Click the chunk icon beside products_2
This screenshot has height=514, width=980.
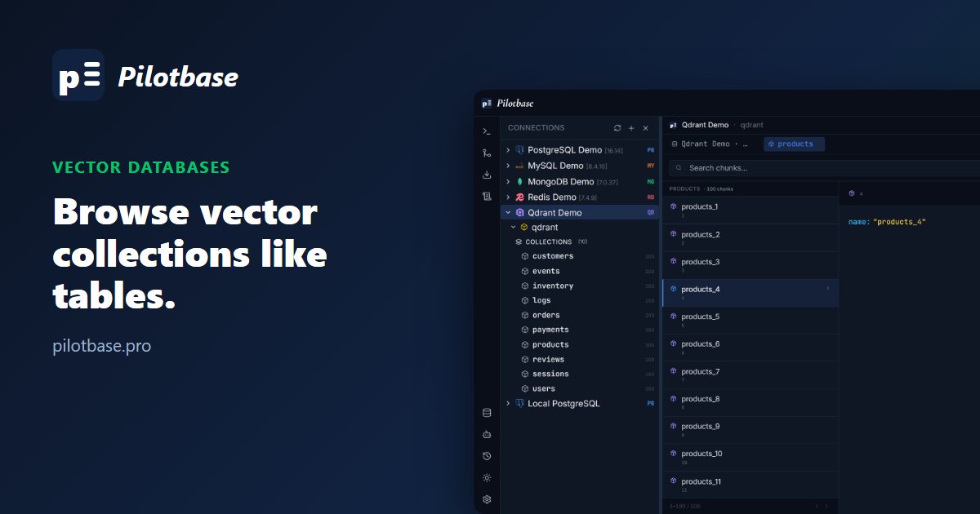[x=674, y=234]
